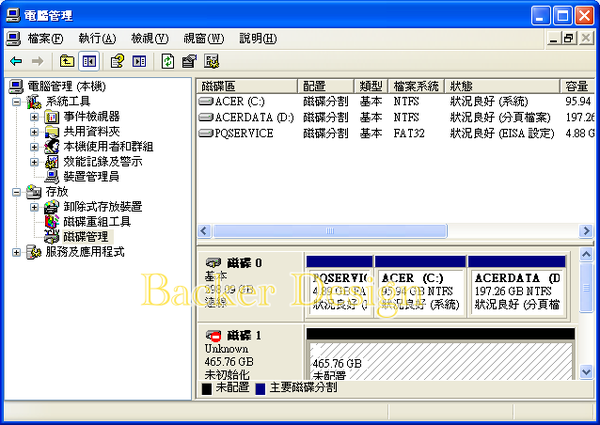Screen dimensions: 600x425
Task: Click the Forward arrow toolbar button
Action: tap(38, 61)
